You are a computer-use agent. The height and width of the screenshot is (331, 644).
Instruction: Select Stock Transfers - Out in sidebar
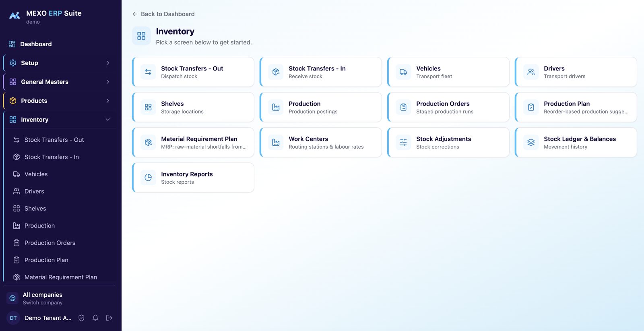[62, 140]
